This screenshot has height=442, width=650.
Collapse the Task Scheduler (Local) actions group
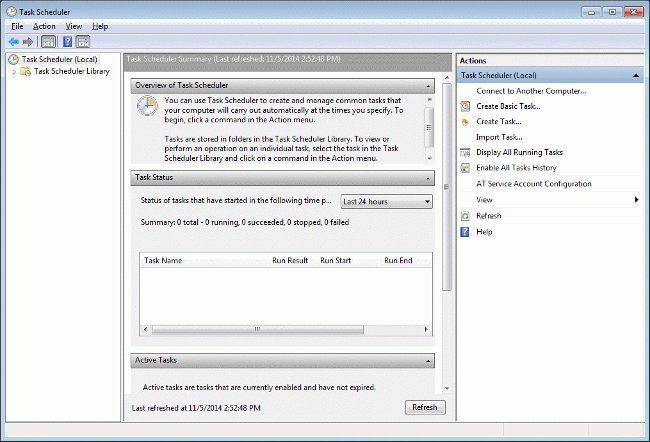point(635,75)
